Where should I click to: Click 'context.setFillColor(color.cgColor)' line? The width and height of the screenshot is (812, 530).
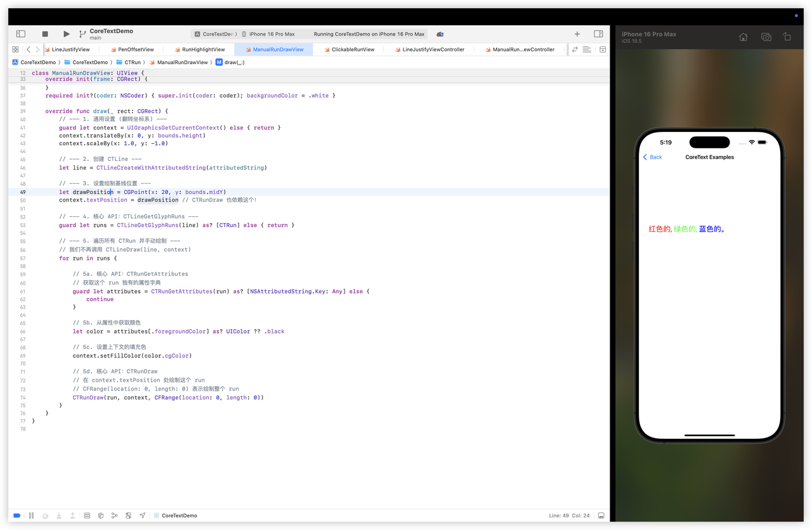132,356
